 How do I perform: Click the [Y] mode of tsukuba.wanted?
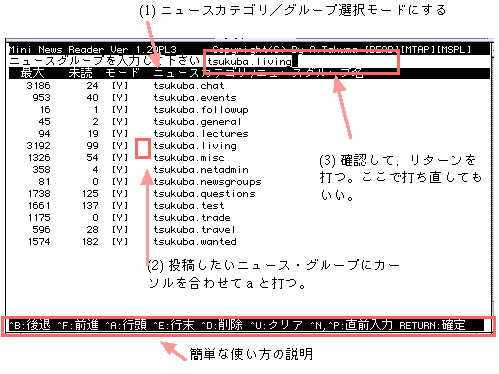pos(120,242)
